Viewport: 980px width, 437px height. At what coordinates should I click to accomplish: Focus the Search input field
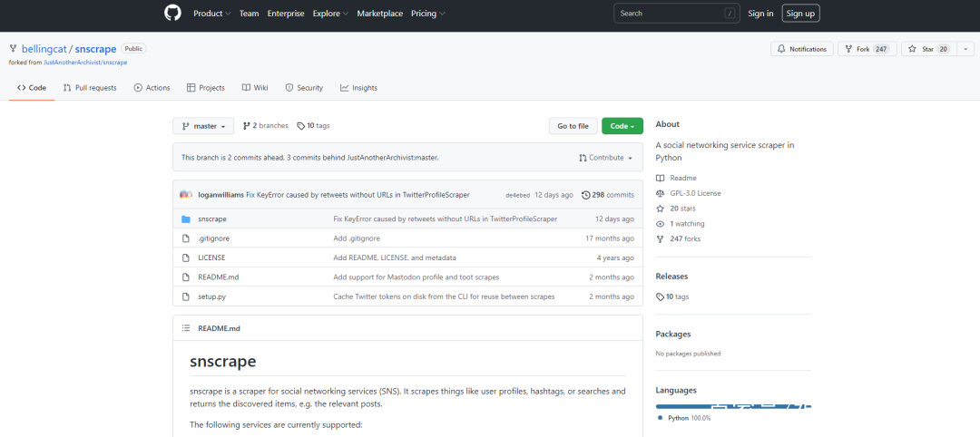(x=677, y=13)
